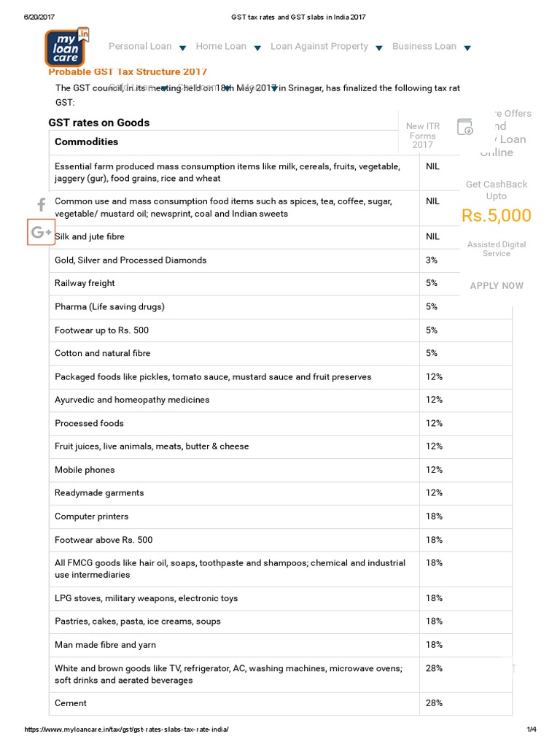560x747 pixels.
Task: Expand the Business Loan dropdown arrow
Action: (467, 48)
